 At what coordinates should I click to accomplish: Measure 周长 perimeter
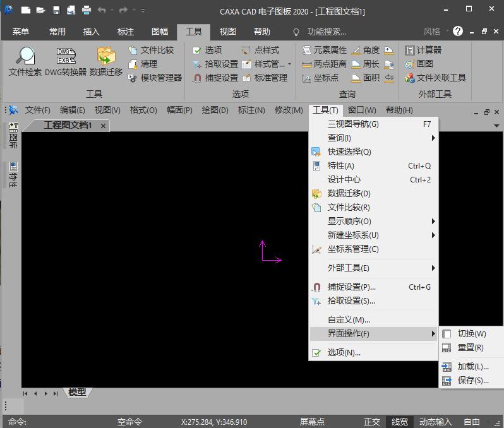(x=366, y=64)
